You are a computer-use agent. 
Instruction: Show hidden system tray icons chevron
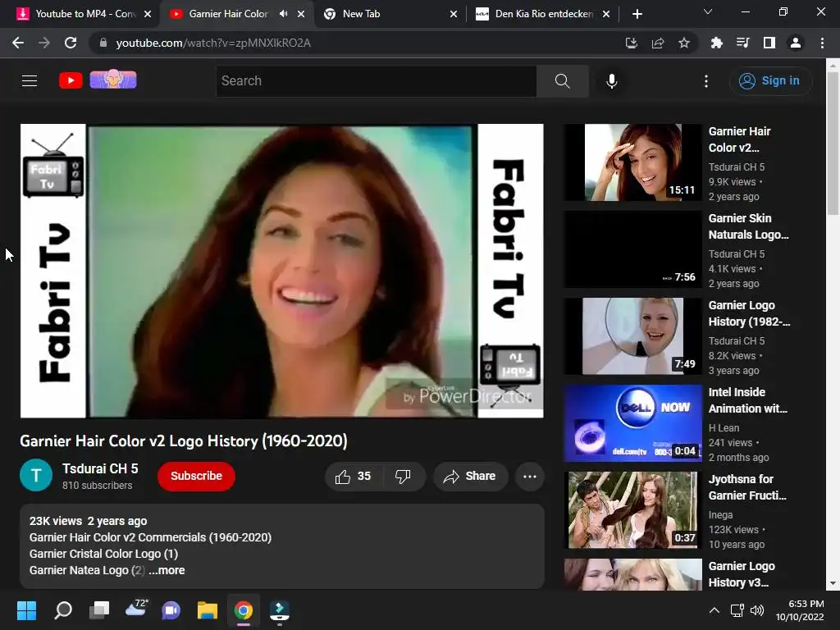click(714, 610)
